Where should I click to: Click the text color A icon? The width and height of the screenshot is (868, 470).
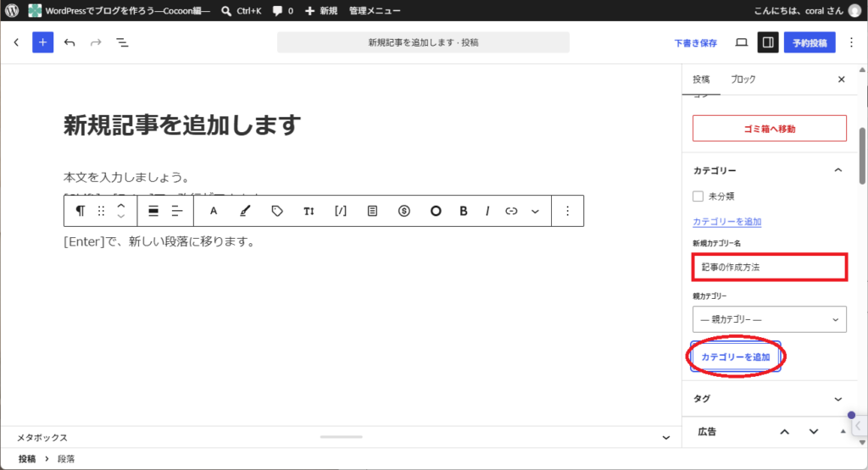pyautogui.click(x=213, y=211)
